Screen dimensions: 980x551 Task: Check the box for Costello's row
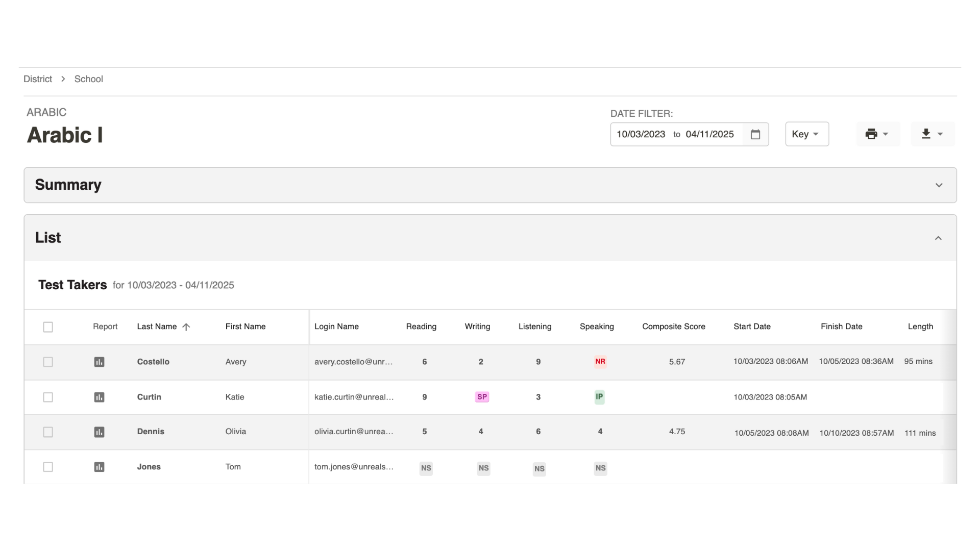pos(48,362)
